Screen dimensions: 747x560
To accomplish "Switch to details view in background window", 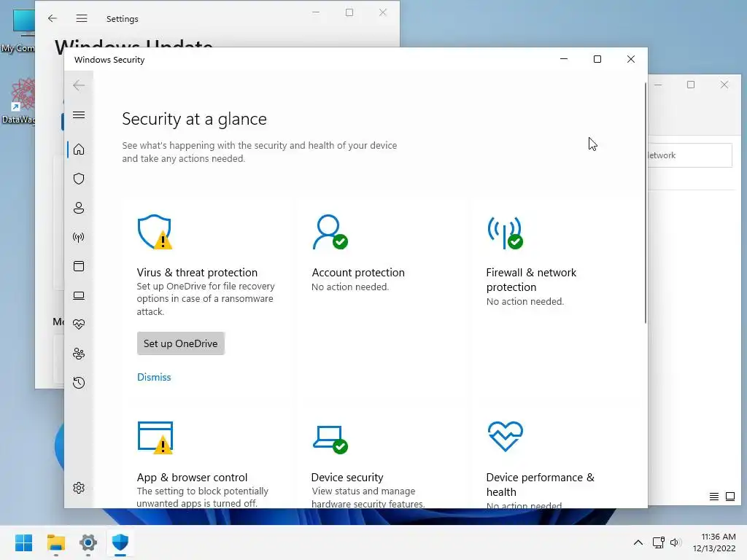I will (713, 497).
